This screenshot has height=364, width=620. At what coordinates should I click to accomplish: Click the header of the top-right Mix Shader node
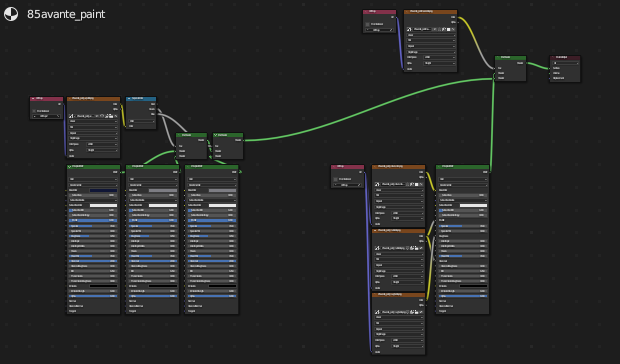click(510, 58)
